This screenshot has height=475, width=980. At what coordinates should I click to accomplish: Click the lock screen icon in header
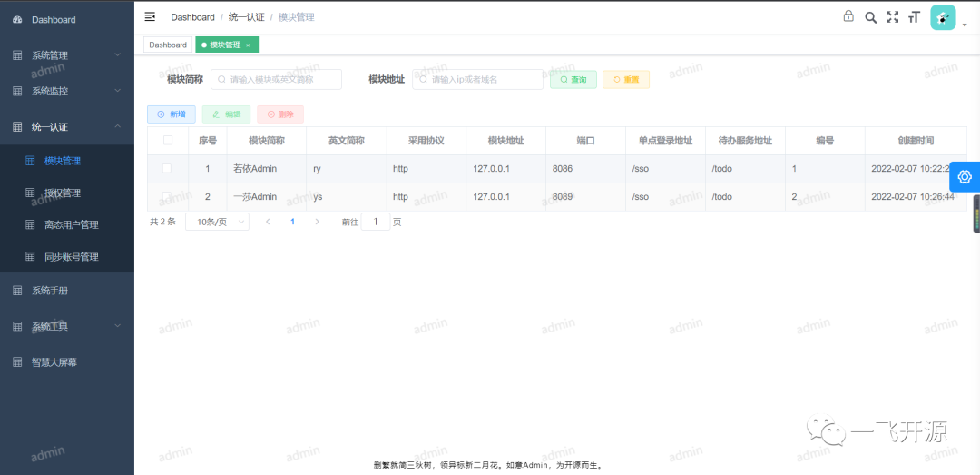(x=848, y=16)
